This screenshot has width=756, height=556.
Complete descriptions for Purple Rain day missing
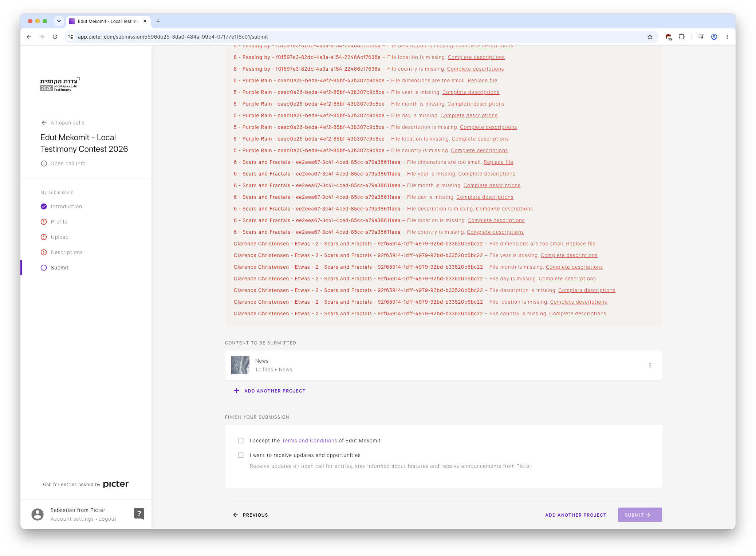coord(469,115)
